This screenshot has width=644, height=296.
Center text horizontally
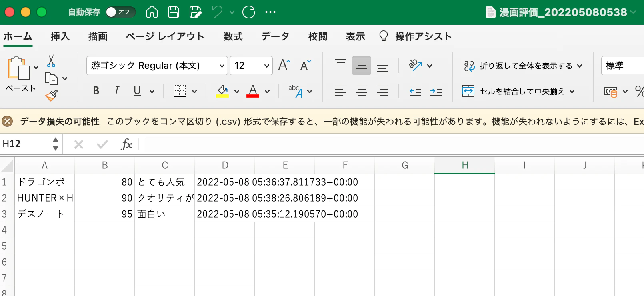point(362,91)
